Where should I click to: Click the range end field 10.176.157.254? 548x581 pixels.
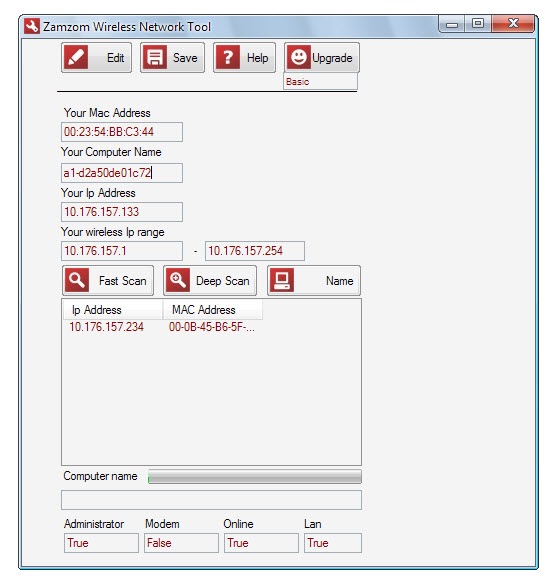(x=255, y=251)
